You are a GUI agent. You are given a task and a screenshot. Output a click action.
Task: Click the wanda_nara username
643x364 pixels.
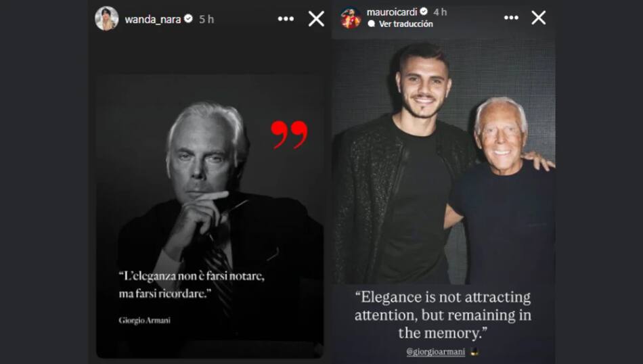click(152, 19)
